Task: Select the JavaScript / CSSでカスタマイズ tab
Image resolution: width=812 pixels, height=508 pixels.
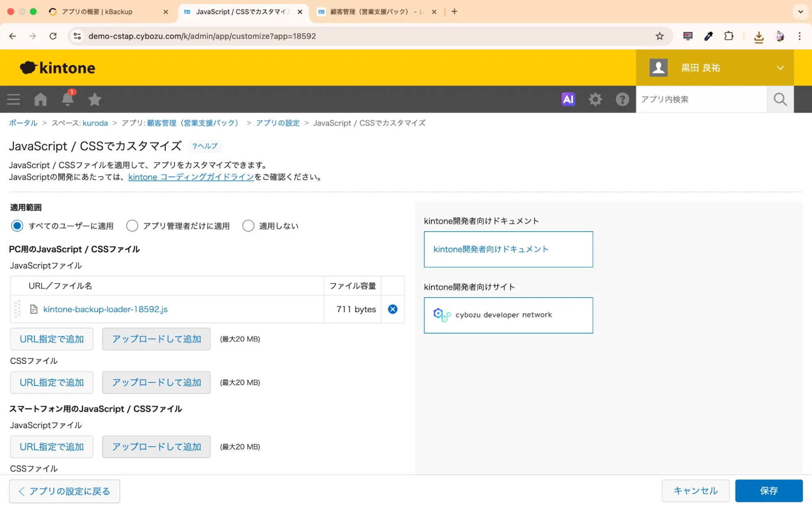Action: tap(243, 12)
